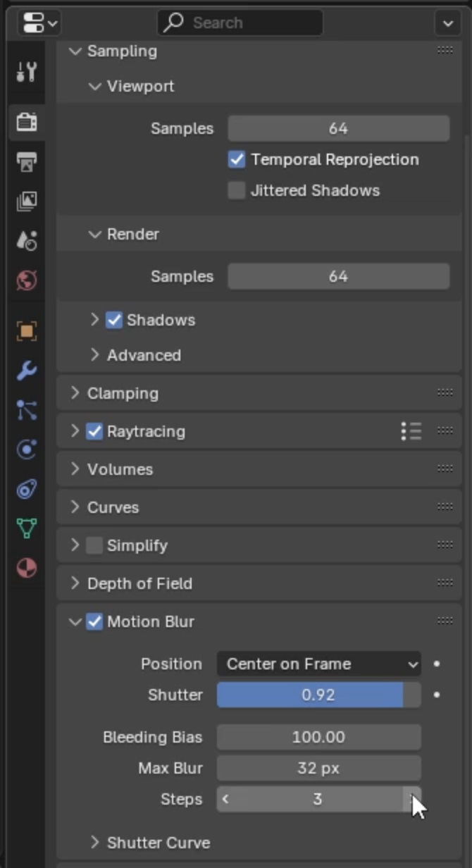Open the Tool properties tab

tap(26, 72)
